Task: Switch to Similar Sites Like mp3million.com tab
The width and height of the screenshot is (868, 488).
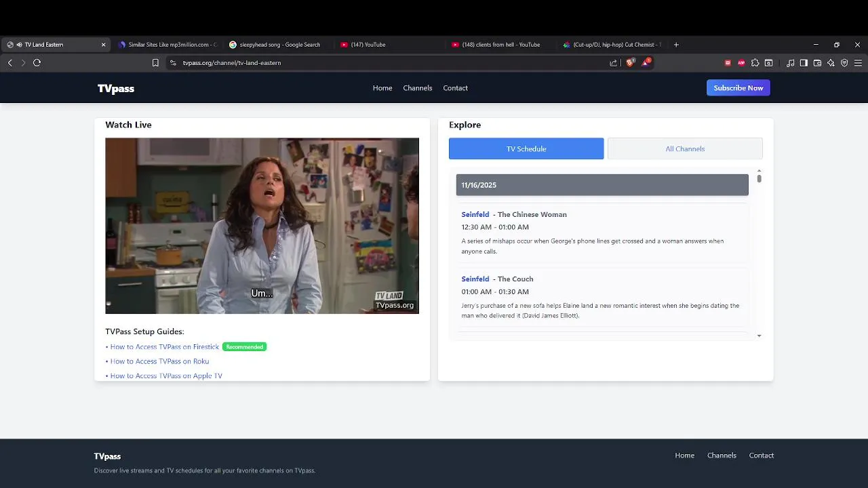Action: tap(167, 45)
